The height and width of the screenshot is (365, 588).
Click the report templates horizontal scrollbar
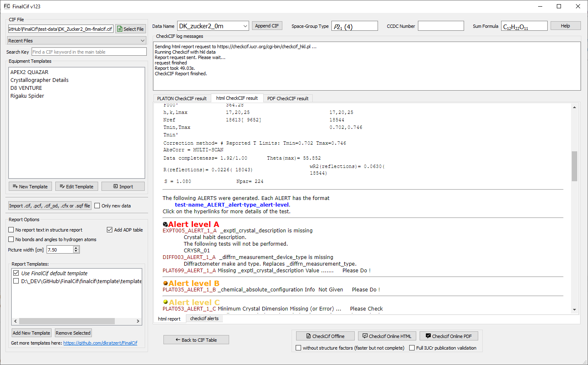(67, 321)
